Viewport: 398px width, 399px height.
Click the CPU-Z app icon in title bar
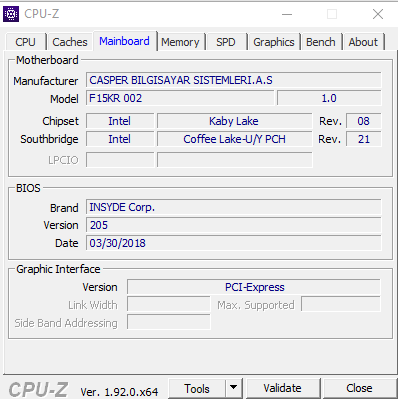pos(11,14)
